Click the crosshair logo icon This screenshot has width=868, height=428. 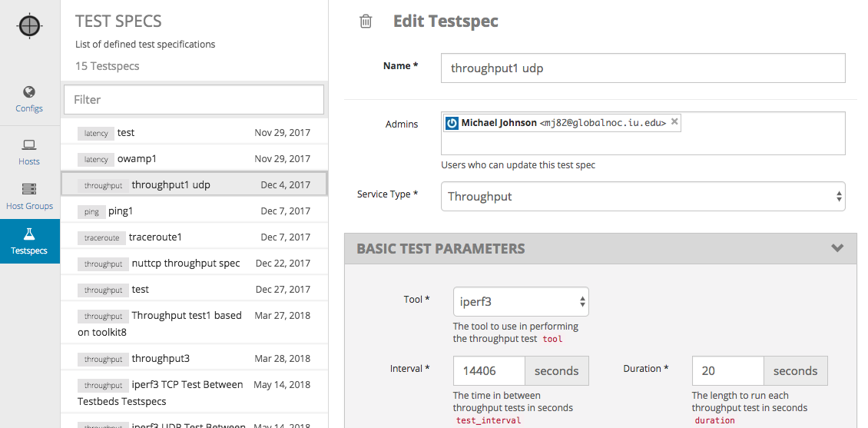tap(29, 25)
